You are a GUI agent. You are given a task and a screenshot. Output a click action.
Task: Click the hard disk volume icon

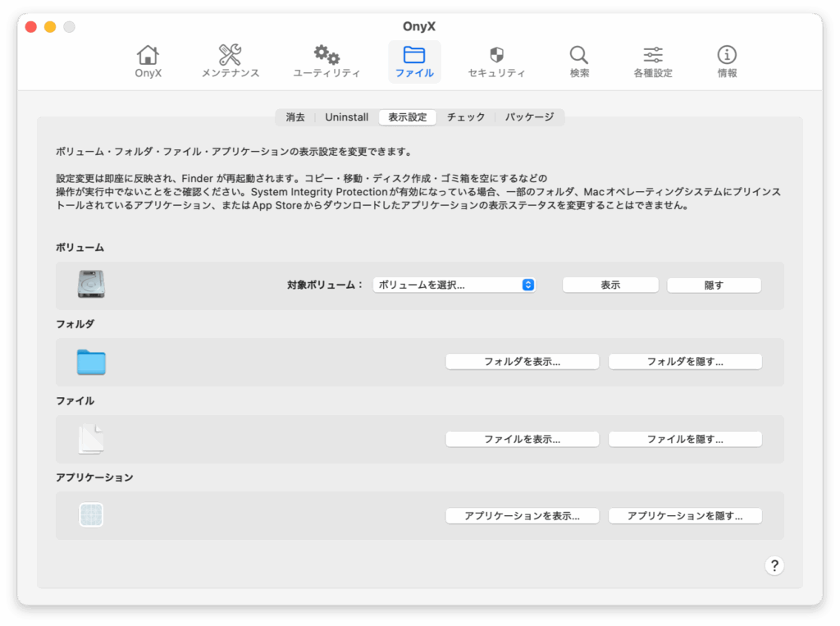tap(91, 284)
